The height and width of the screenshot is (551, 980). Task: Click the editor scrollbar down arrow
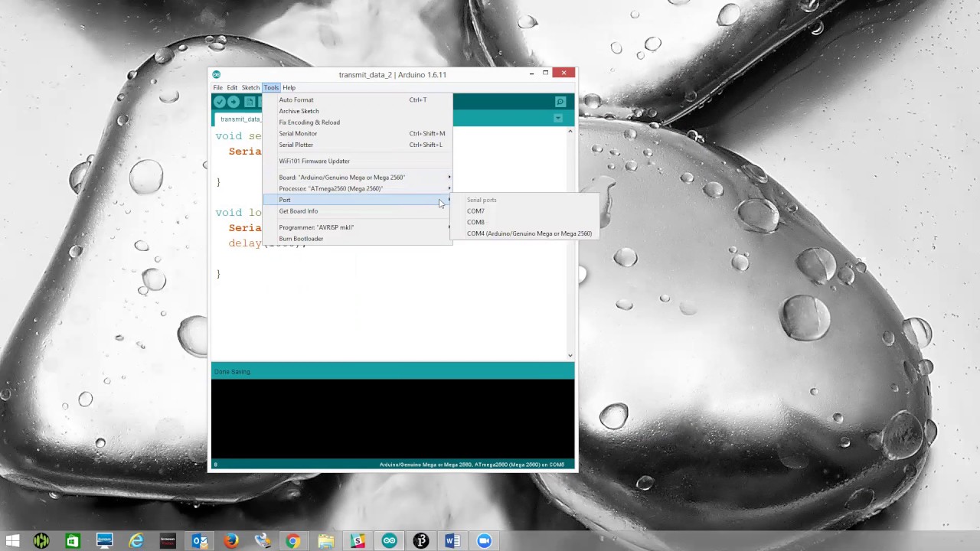tap(570, 355)
